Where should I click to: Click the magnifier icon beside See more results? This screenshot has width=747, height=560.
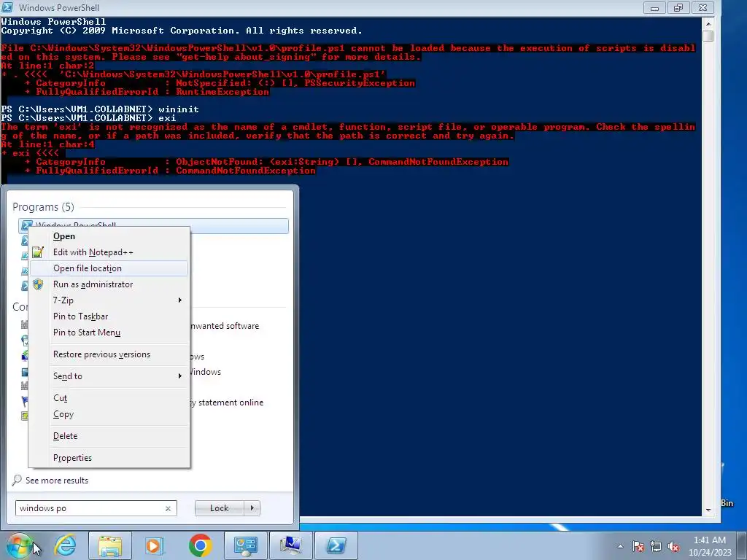pyautogui.click(x=17, y=480)
